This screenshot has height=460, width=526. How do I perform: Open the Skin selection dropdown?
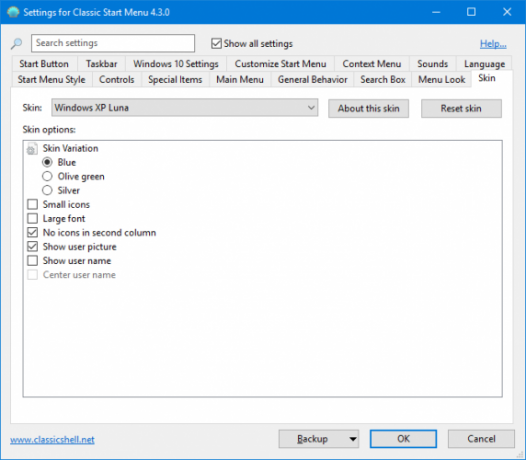tap(185, 108)
